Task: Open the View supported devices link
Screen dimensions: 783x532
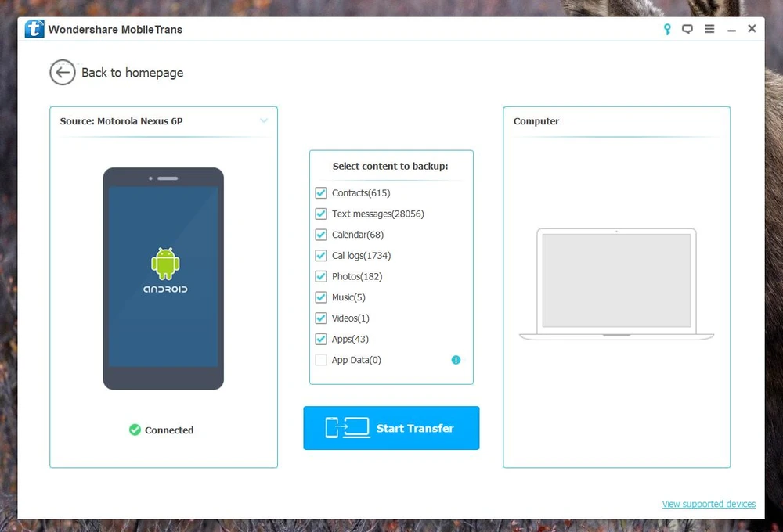Action: (709, 504)
